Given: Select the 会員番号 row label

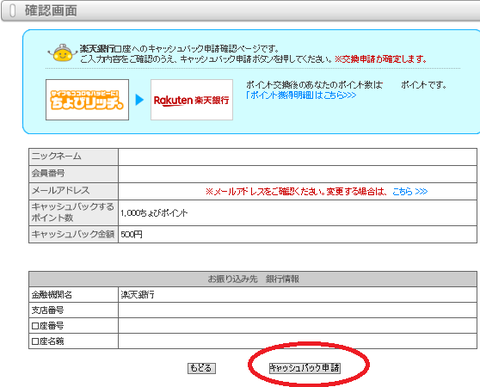Looking at the screenshot, I should click(48, 173).
